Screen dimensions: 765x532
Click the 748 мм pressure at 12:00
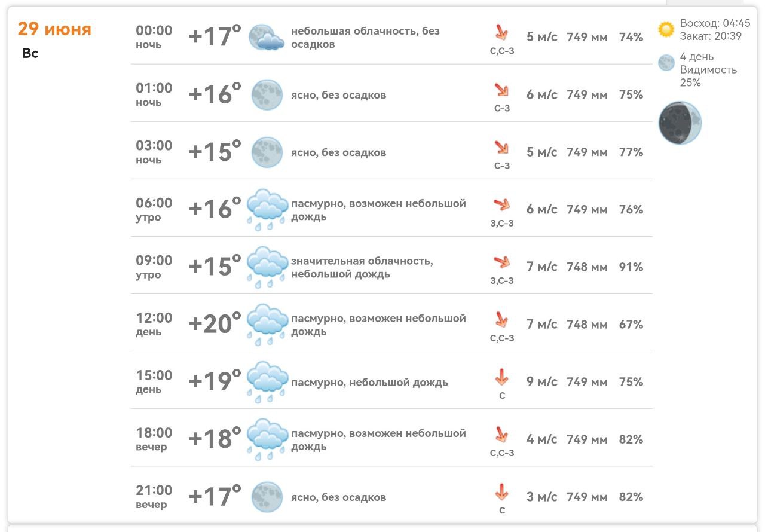[587, 325]
